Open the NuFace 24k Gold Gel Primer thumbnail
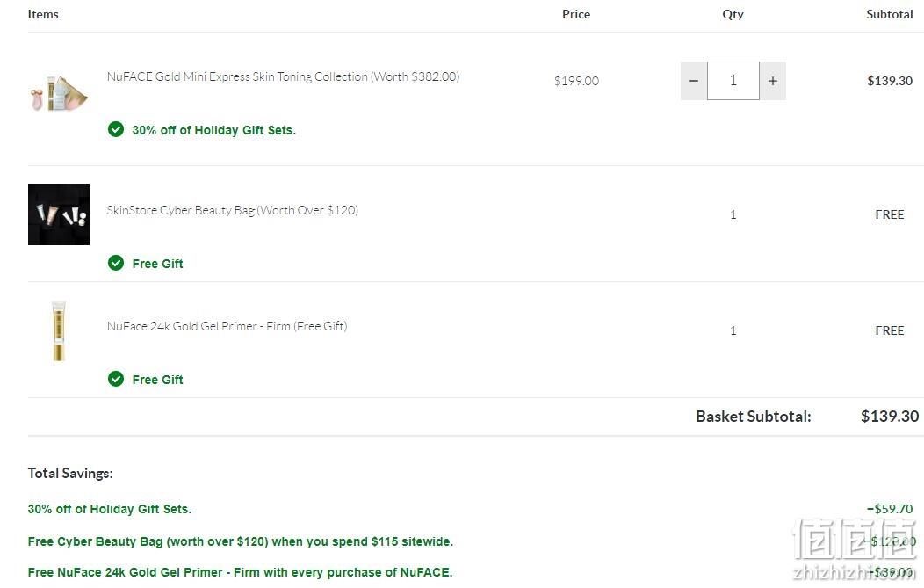 tap(59, 330)
